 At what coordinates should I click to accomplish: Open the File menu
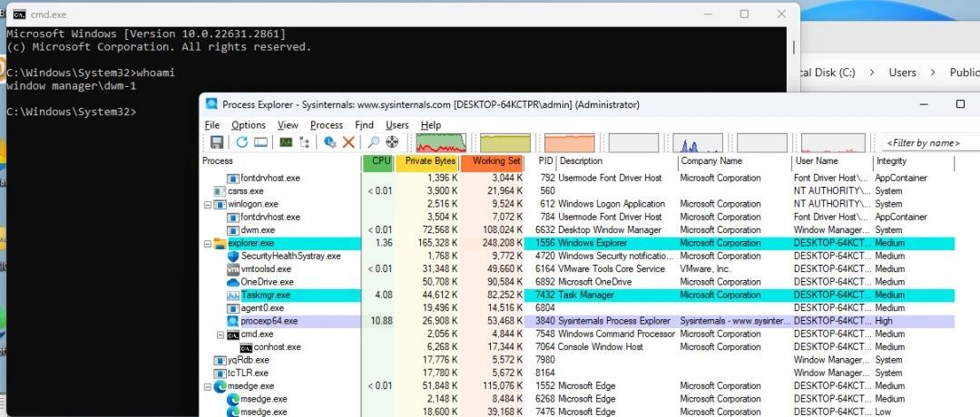tap(211, 125)
